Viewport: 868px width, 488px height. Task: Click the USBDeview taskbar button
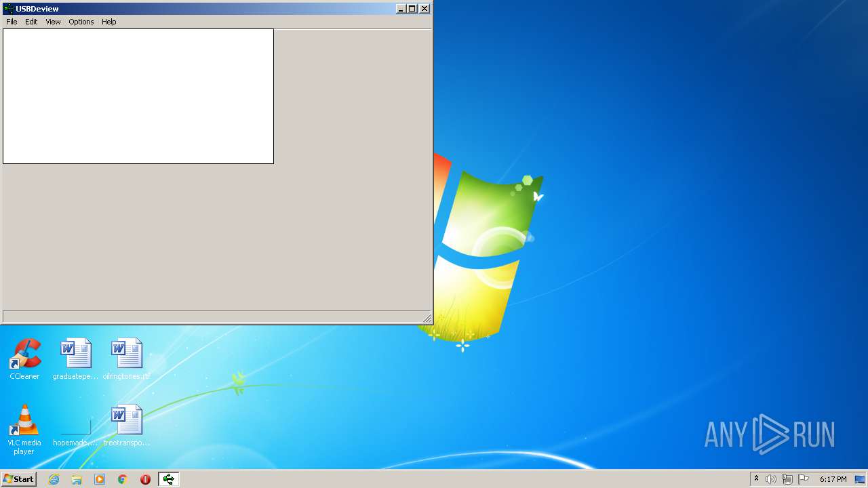[x=168, y=479]
